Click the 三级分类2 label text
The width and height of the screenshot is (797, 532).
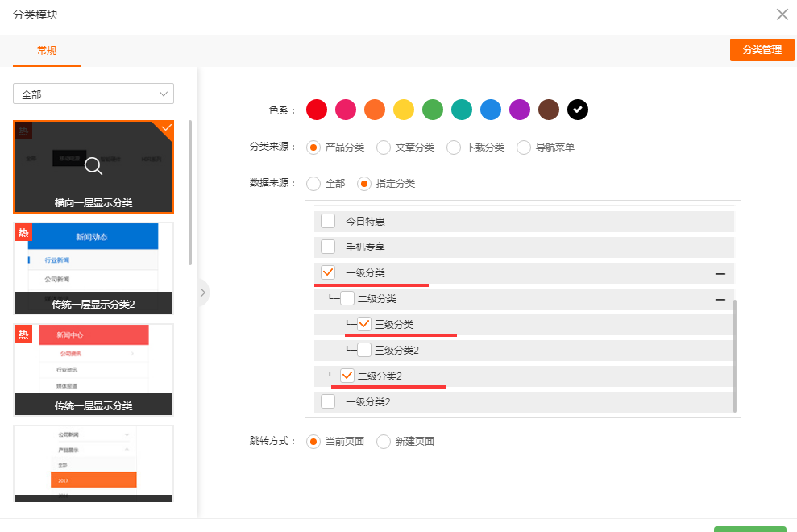point(397,351)
